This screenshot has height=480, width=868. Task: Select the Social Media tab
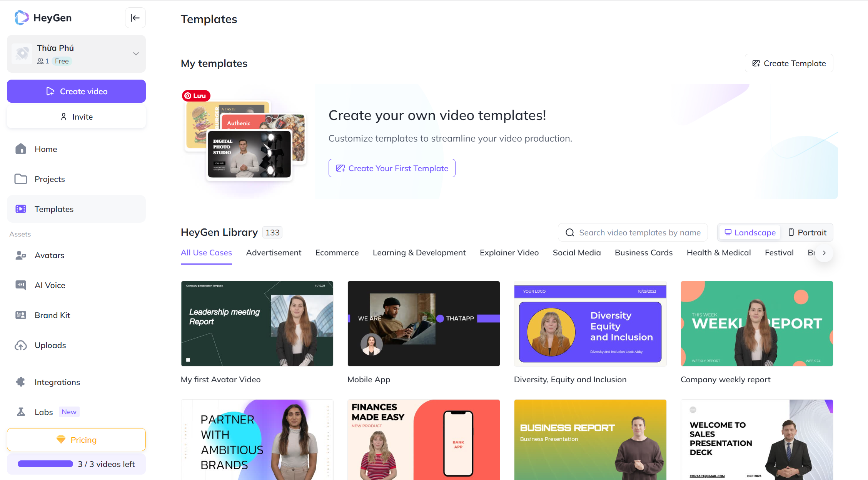[x=576, y=253]
